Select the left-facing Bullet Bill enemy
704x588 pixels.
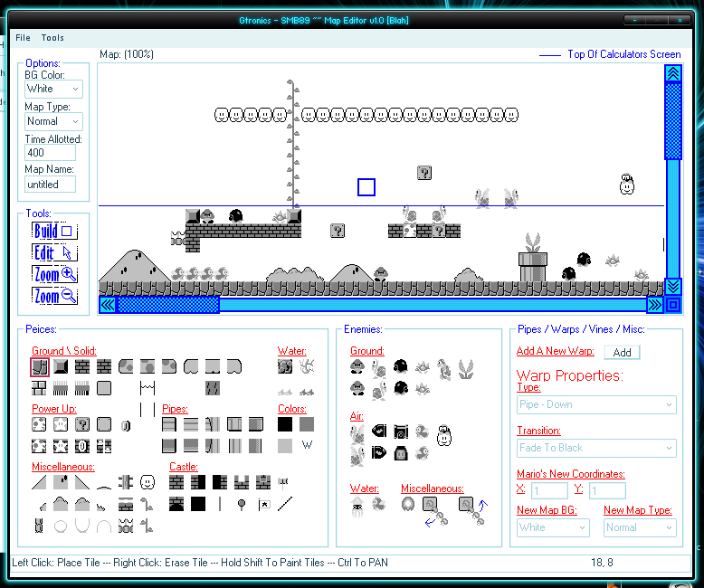pyautogui.click(x=379, y=431)
